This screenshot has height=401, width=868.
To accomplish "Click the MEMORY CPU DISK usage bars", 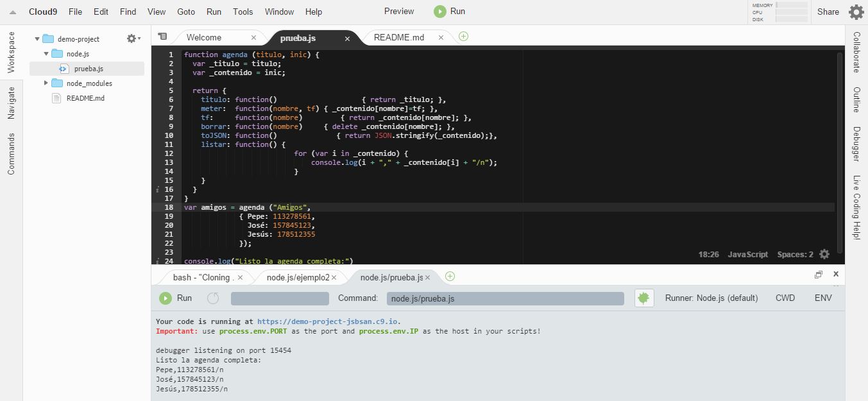I will [779, 12].
